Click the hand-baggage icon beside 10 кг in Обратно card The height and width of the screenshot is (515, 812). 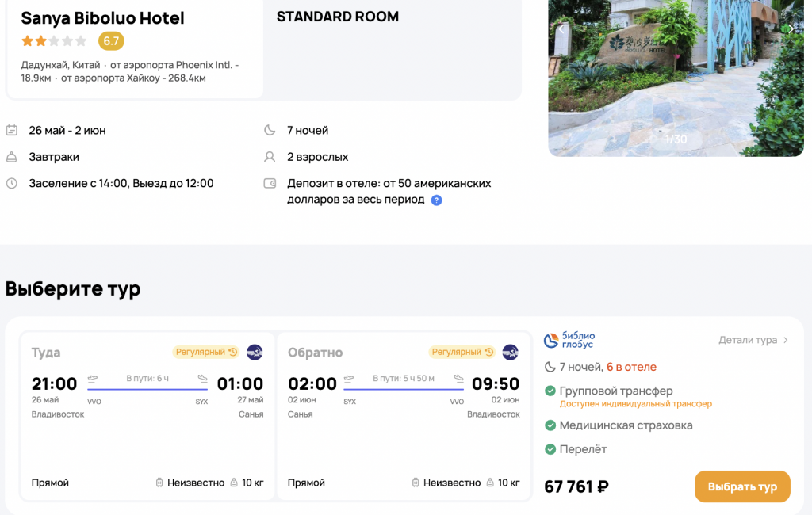(x=490, y=483)
